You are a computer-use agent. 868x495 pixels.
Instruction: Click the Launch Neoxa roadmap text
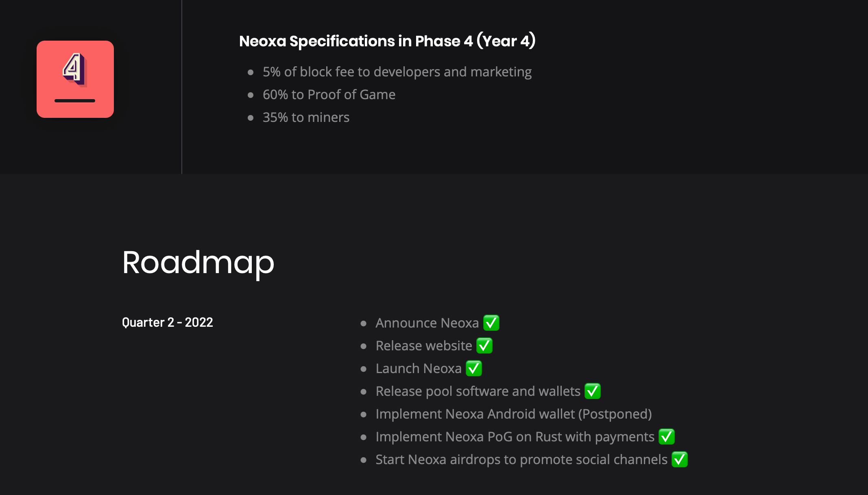click(x=418, y=369)
